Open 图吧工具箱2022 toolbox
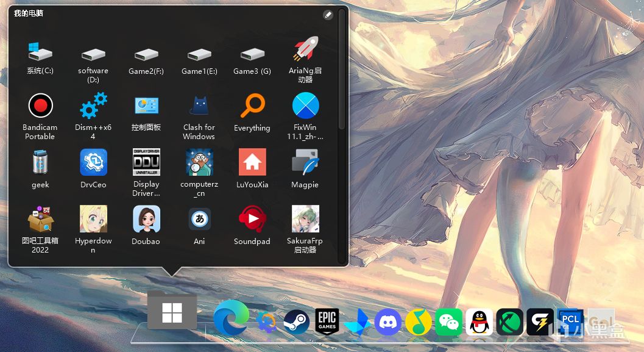 [x=40, y=219]
